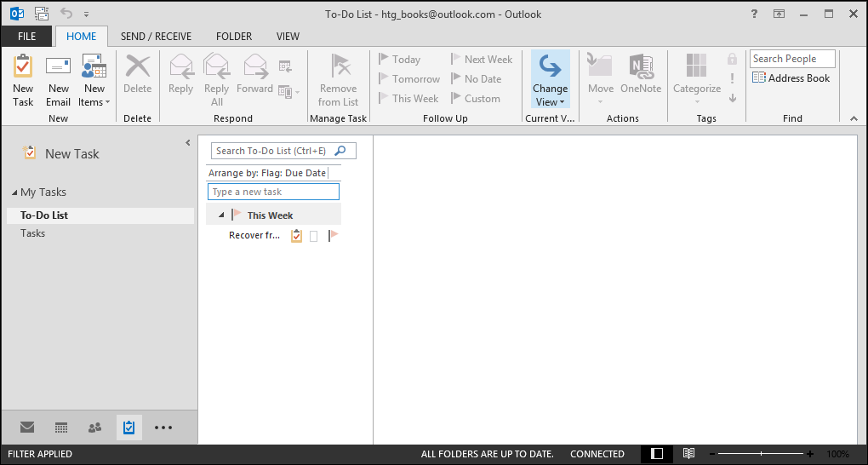Switch to Reading view in status bar
This screenshot has width=868, height=465.
(688, 453)
